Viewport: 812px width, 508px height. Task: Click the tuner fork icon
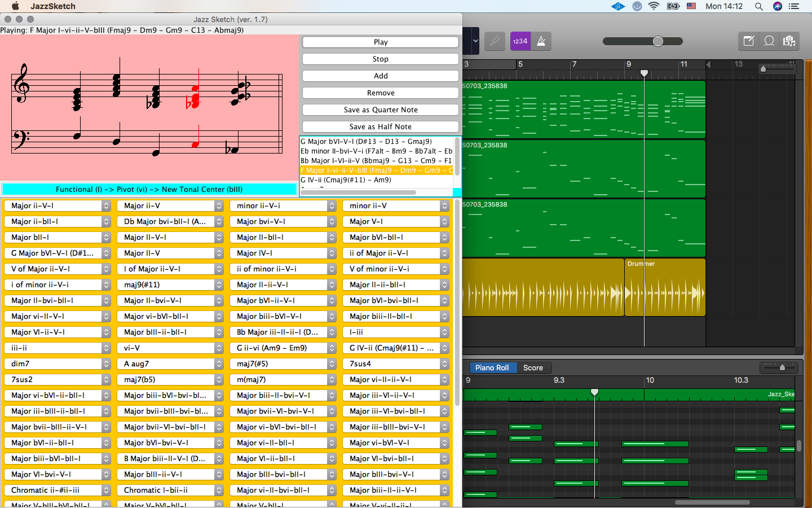coord(495,41)
